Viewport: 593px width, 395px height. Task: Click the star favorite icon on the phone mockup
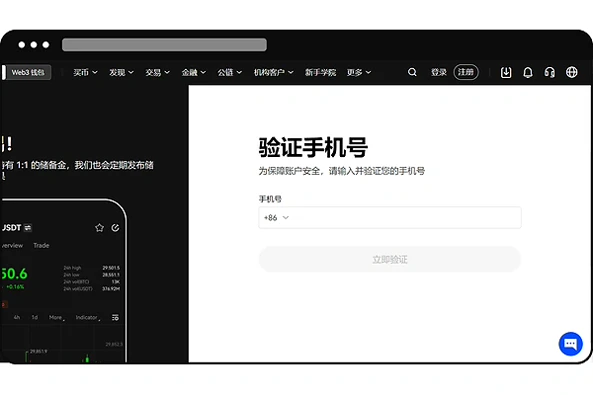[x=99, y=227]
